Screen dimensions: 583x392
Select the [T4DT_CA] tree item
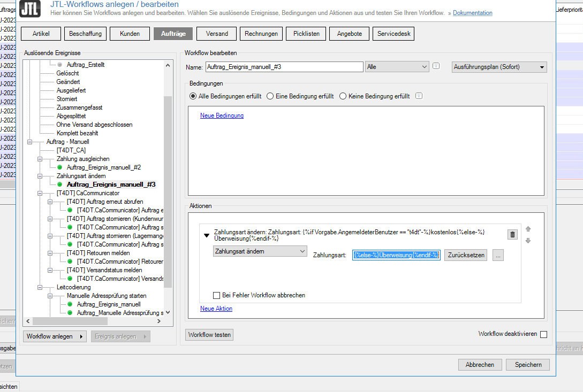71,150
